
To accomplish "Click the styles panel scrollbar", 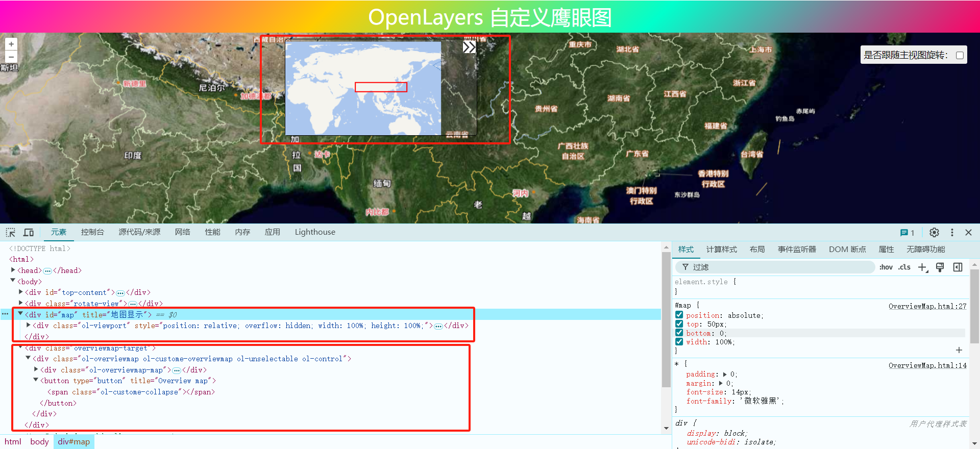I will (x=974, y=306).
